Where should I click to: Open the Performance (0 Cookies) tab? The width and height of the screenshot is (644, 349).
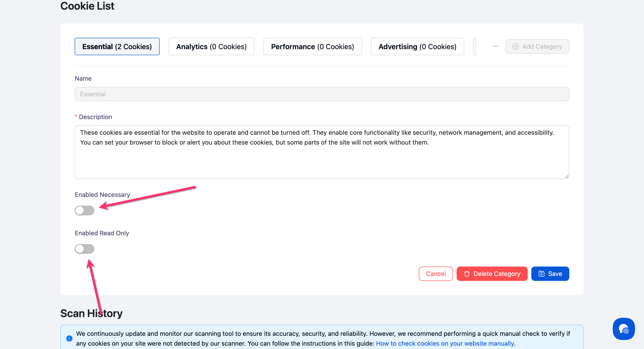(x=313, y=46)
